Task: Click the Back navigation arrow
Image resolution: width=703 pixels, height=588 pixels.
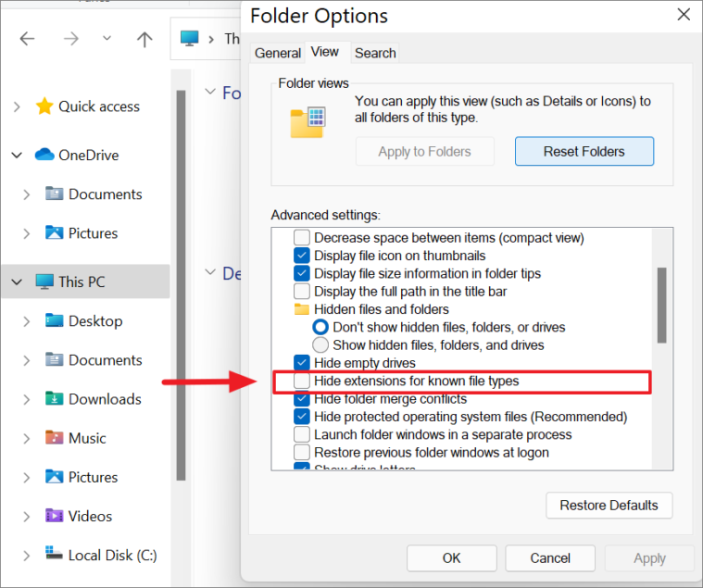Action: (x=28, y=39)
